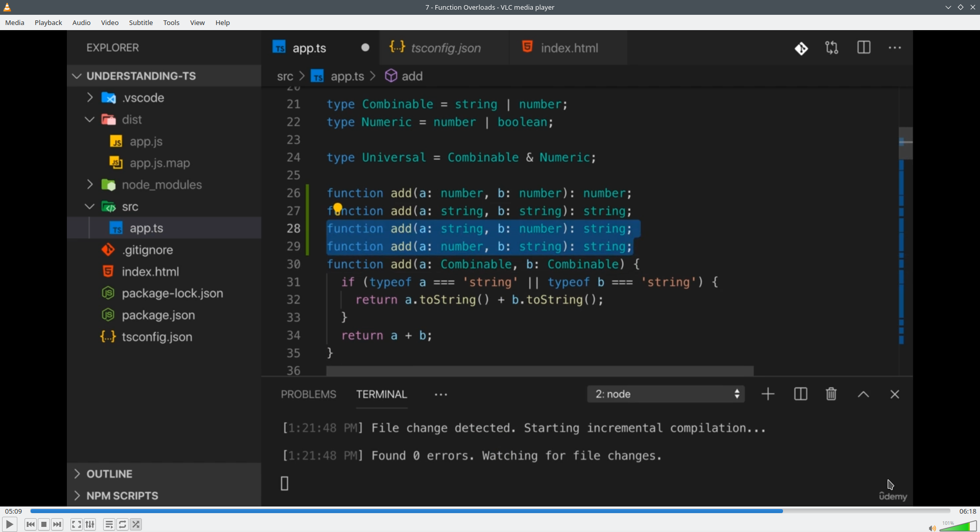Open the View menu
Image resolution: width=980 pixels, height=532 pixels.
point(198,23)
